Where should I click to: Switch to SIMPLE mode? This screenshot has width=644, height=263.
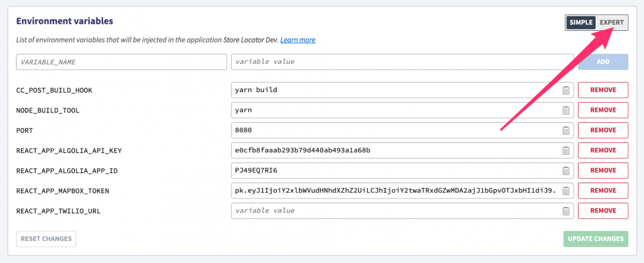coord(581,23)
